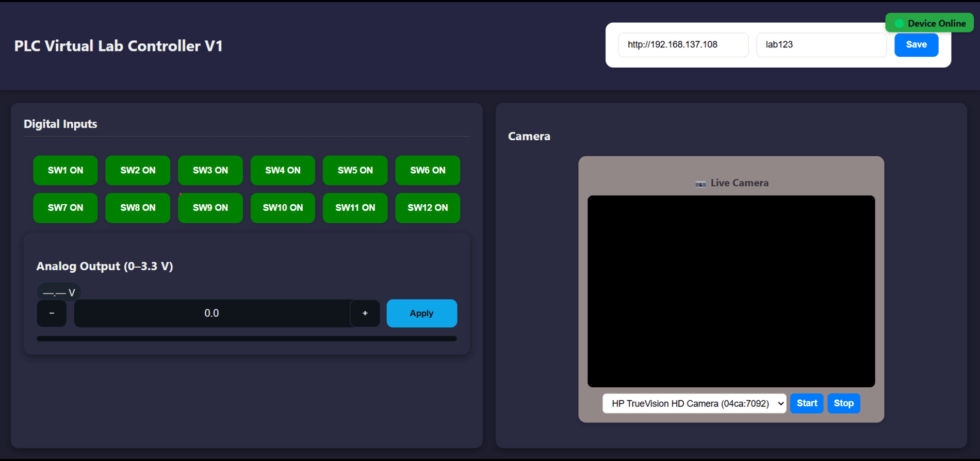Click the device URL input field
Image resolution: width=980 pixels, height=461 pixels.
683,45
